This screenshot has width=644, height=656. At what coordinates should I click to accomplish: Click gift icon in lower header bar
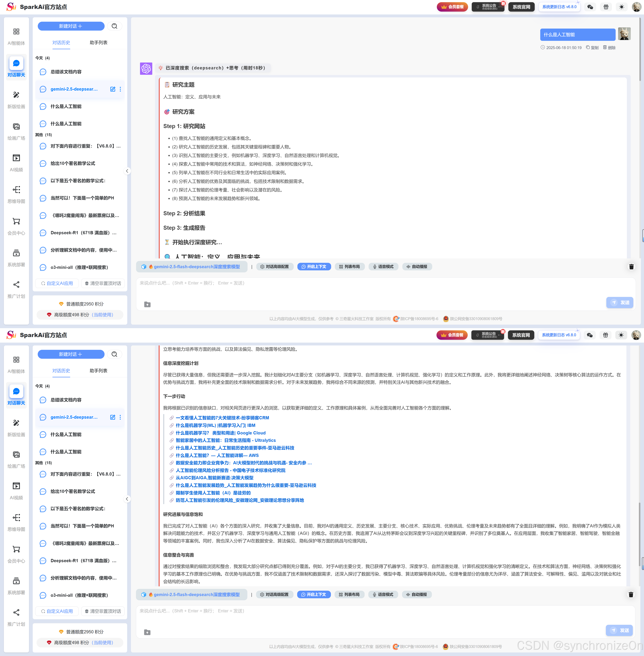(605, 335)
